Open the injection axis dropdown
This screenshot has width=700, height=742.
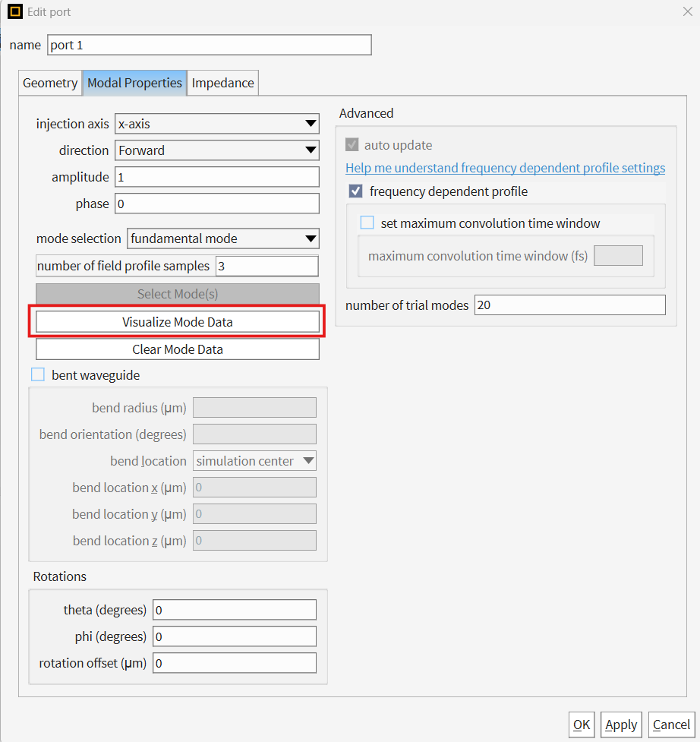[x=217, y=124]
